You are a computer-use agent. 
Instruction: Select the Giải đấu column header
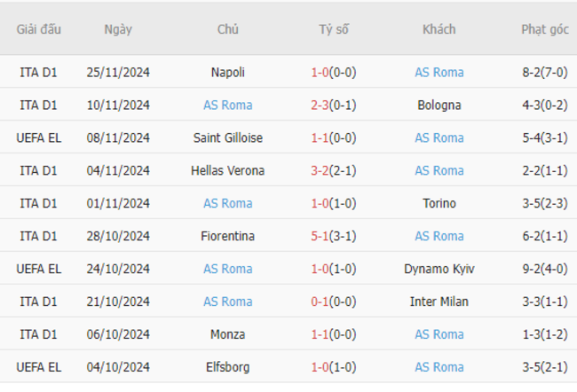tap(39, 29)
